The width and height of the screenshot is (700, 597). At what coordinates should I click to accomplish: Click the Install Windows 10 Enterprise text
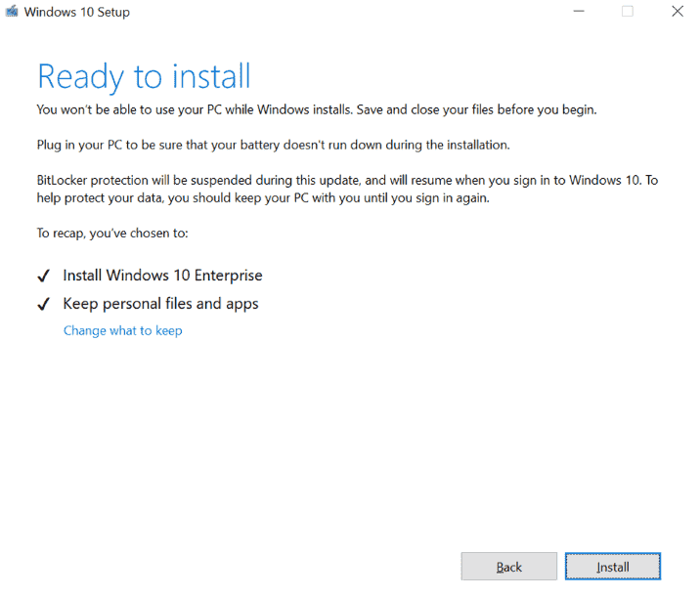coord(162,276)
